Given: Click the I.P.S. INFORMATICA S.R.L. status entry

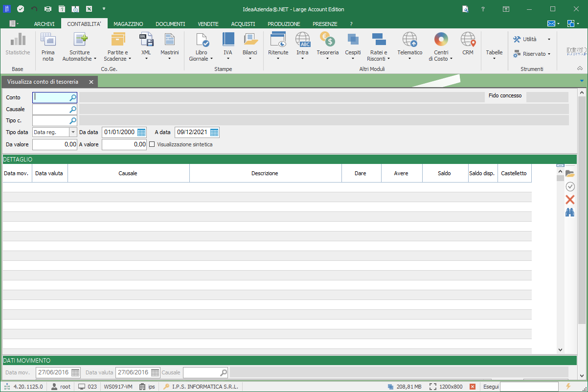Looking at the screenshot, I should (201, 387).
